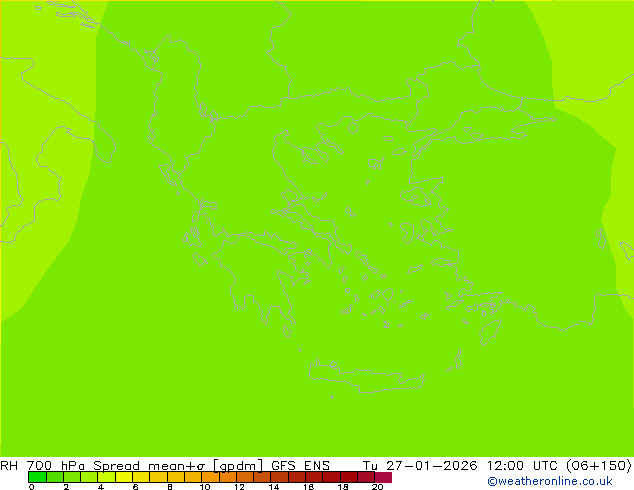Open the weatheronline.co.uk copyright link
This screenshot has height=490, width=634.
click(x=550, y=481)
